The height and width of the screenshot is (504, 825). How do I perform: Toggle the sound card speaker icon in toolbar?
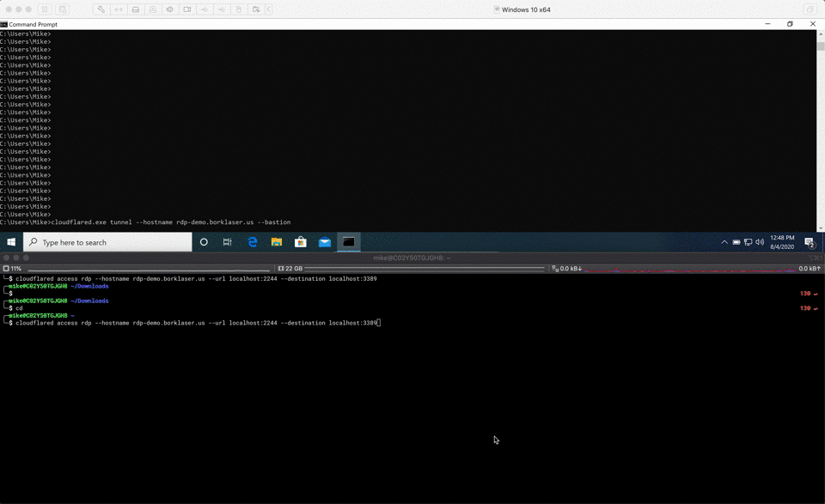tap(169, 9)
